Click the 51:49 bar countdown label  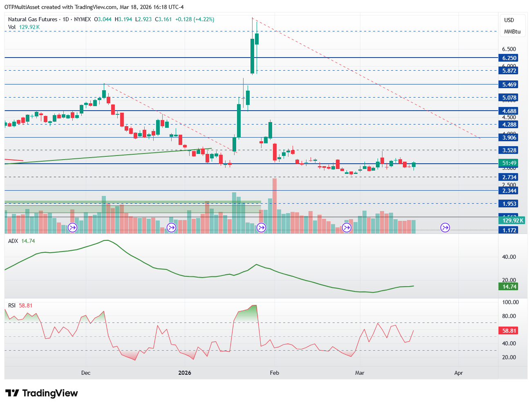pyautogui.click(x=509, y=163)
